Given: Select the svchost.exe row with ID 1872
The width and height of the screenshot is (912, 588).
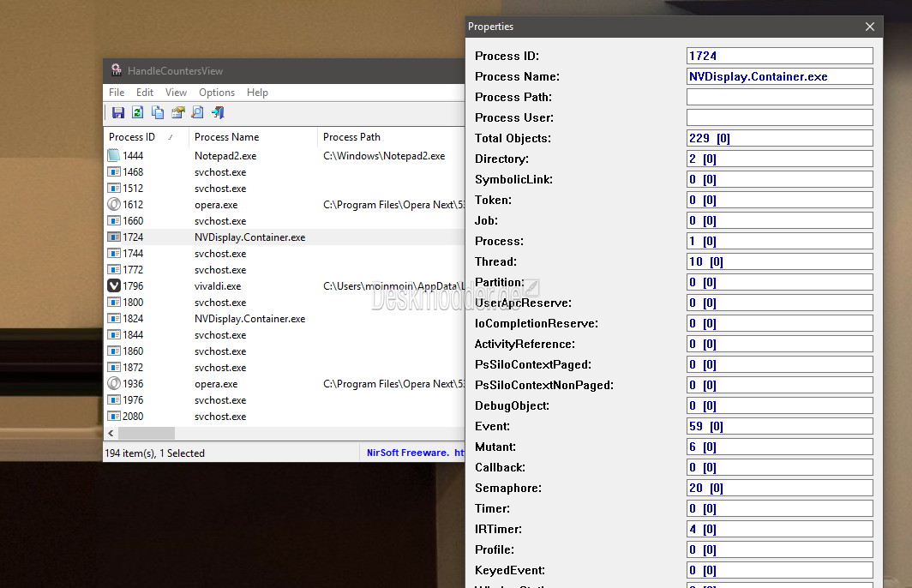Looking at the screenshot, I should click(x=285, y=367).
